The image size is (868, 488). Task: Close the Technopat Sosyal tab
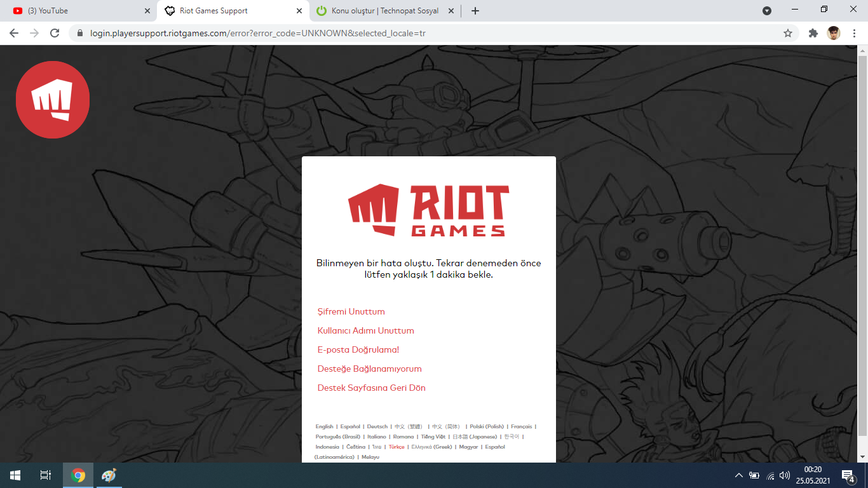click(451, 11)
